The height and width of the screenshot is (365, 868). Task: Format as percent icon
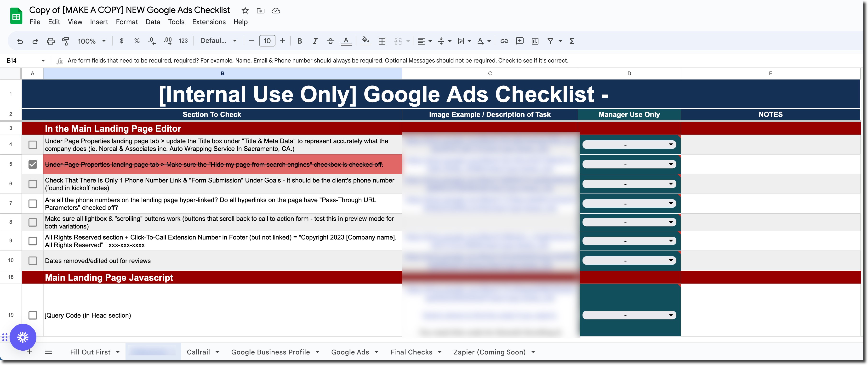coord(137,41)
